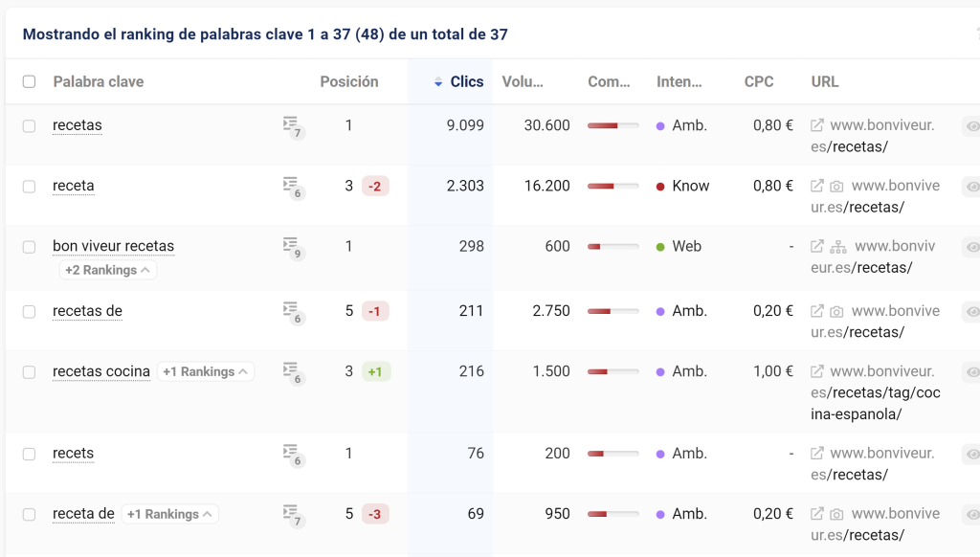Open external link icon for 'recets' URL
The width and height of the screenshot is (980, 557).
817,454
